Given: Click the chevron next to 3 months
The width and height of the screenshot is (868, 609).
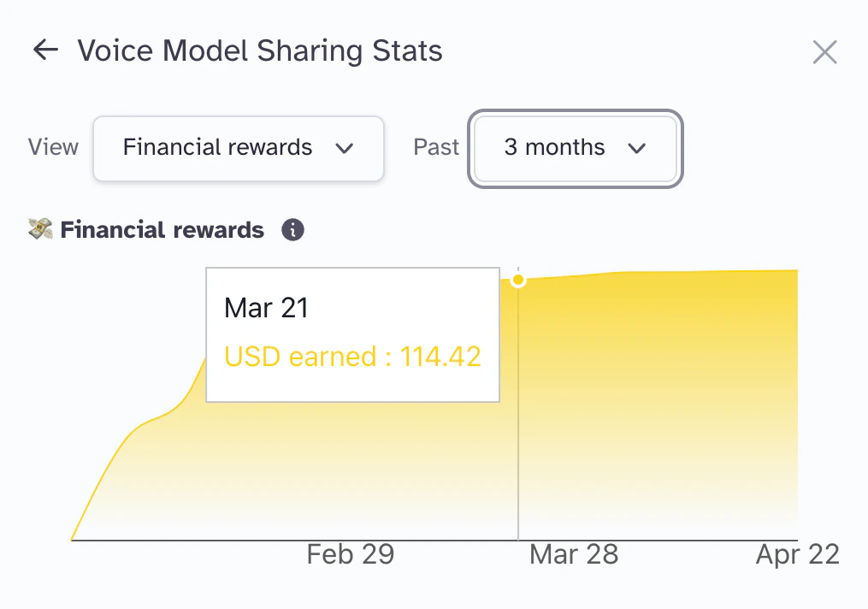Looking at the screenshot, I should [636, 149].
